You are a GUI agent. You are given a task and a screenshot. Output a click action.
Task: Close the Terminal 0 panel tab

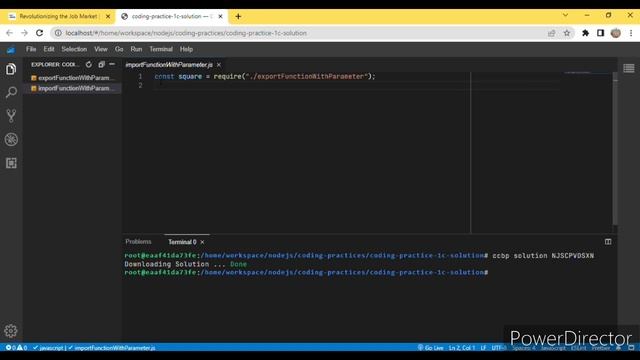(x=202, y=242)
